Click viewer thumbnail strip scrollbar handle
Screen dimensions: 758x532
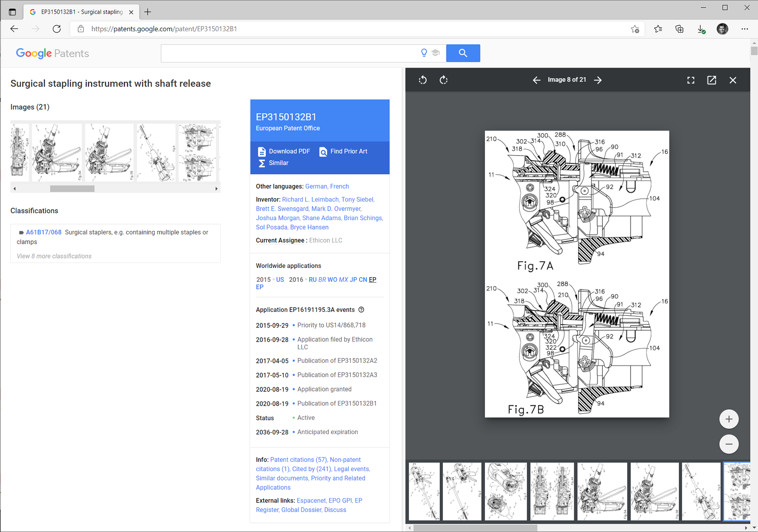(x=475, y=528)
